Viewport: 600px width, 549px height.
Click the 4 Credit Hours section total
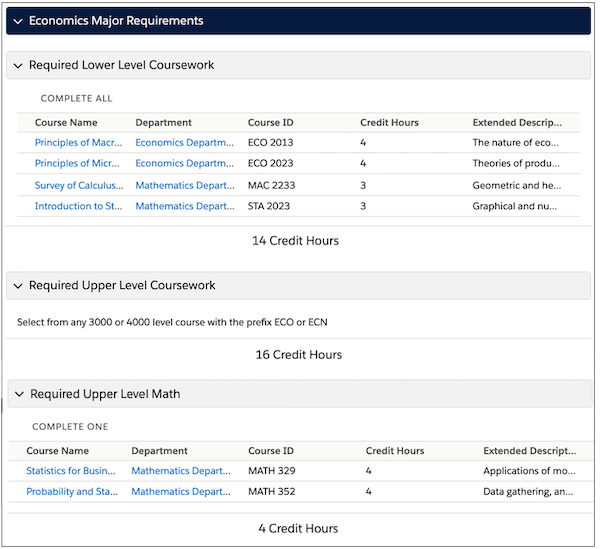(298, 529)
